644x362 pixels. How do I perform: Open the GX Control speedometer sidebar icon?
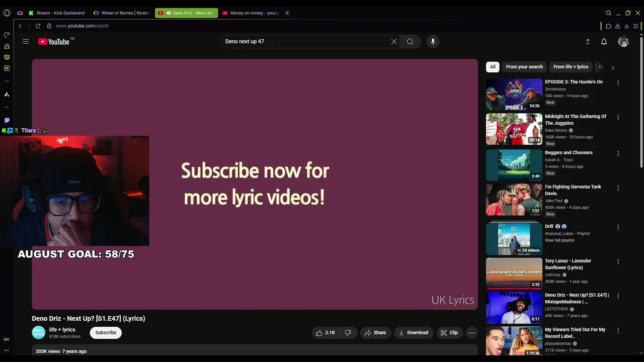pos(7,35)
